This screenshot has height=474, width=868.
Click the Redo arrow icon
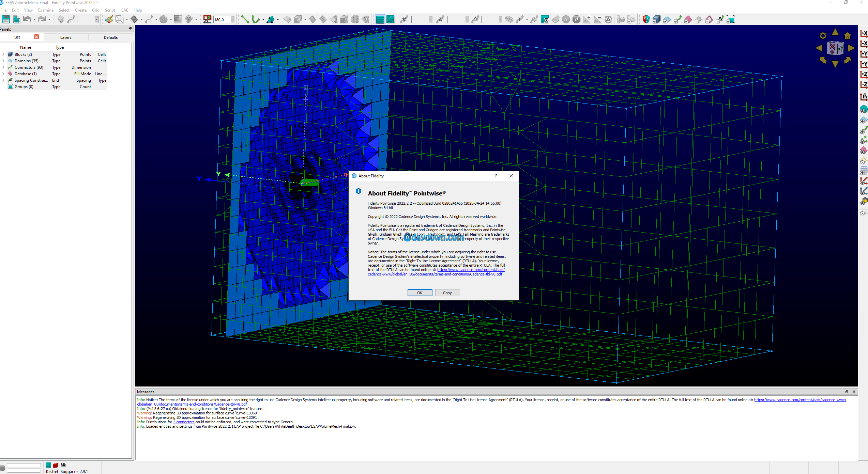(x=42, y=19)
